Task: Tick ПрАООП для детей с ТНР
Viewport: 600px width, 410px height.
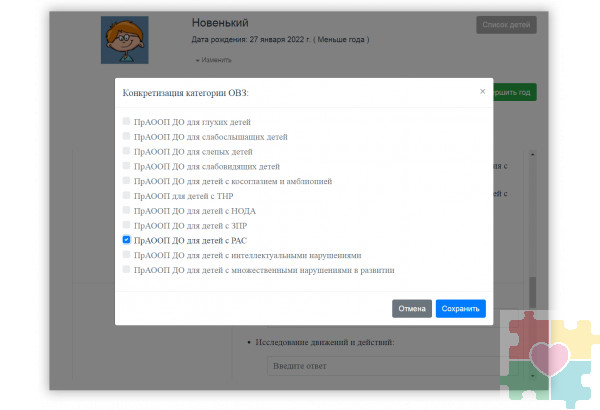Action: (126, 195)
